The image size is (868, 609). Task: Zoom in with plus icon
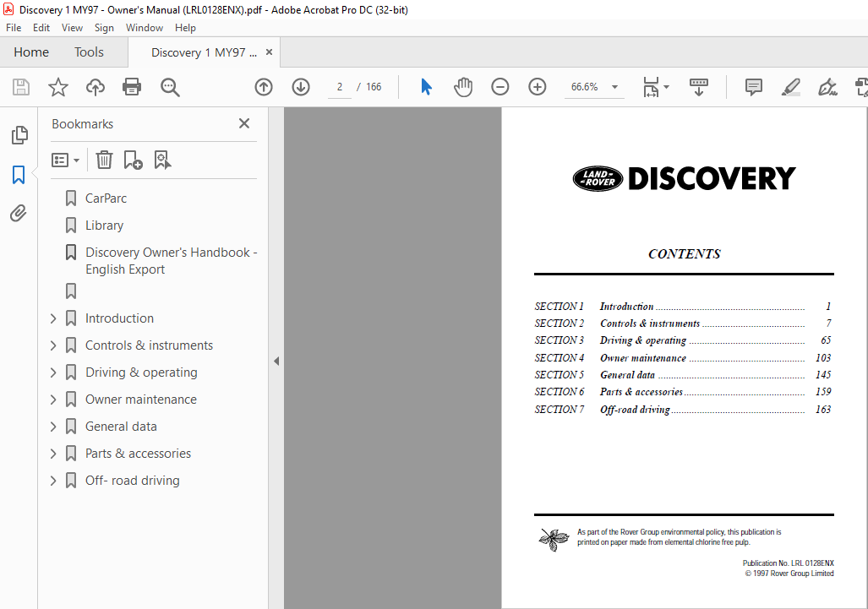point(537,87)
